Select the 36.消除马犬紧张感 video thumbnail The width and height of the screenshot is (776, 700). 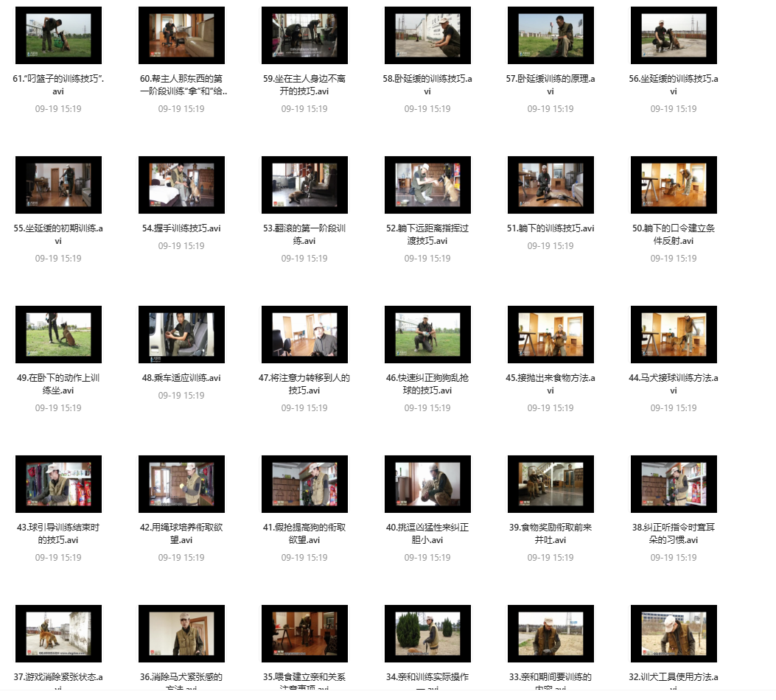coord(181,634)
